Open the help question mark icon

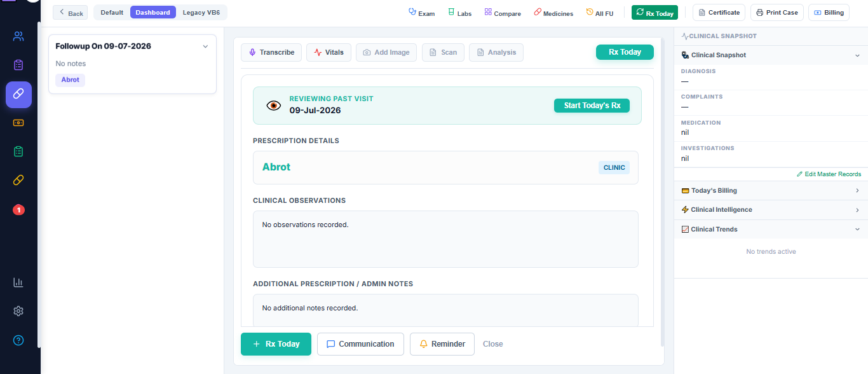pos(18,340)
